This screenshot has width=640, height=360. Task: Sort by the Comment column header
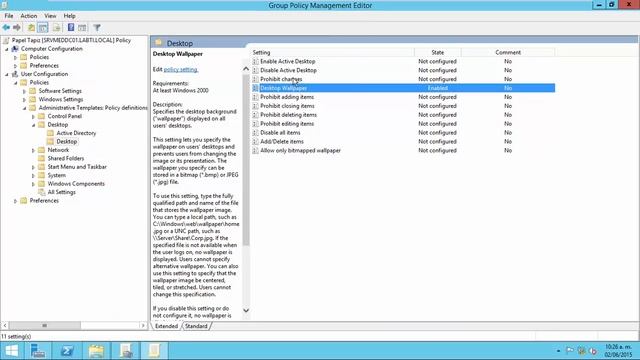click(x=508, y=52)
